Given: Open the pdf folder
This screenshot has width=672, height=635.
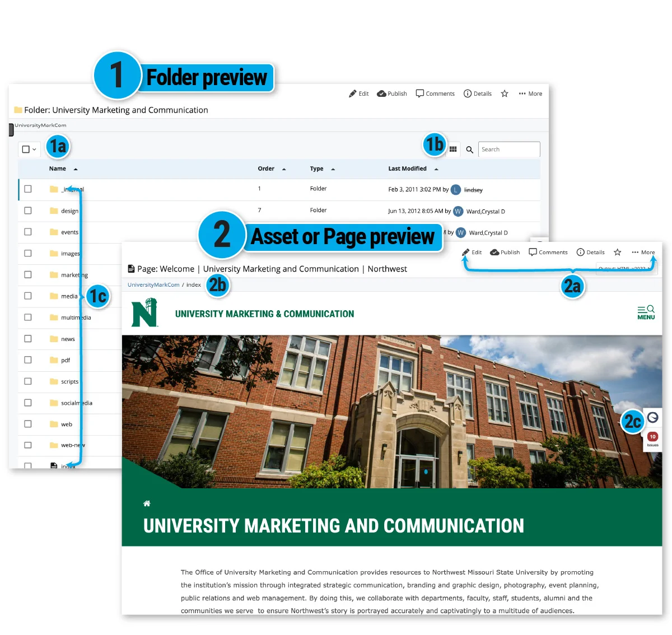Looking at the screenshot, I should tap(66, 361).
